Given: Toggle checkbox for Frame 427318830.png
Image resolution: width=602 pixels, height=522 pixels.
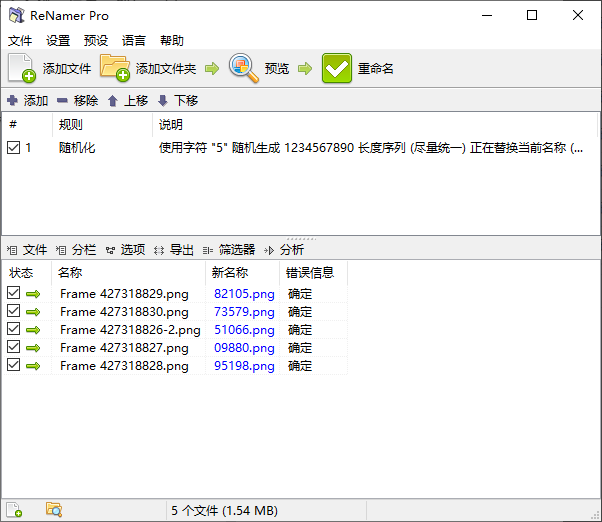Looking at the screenshot, I should [x=13, y=311].
